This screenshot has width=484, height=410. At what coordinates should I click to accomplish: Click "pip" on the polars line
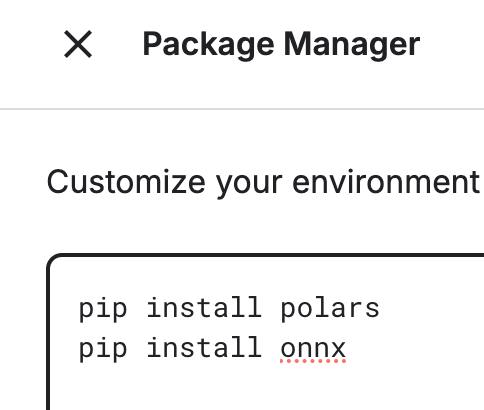[103, 309]
